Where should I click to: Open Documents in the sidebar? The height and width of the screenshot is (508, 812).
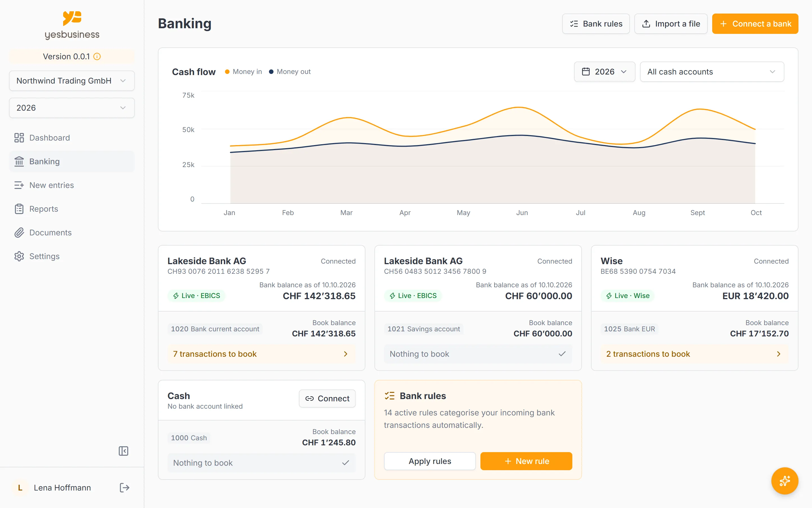pyautogui.click(x=72, y=233)
